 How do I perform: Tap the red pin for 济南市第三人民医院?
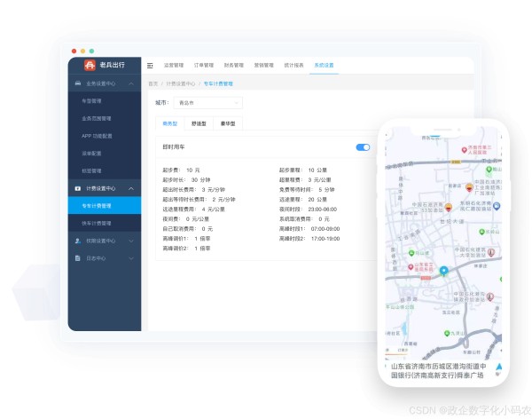pos(464,150)
